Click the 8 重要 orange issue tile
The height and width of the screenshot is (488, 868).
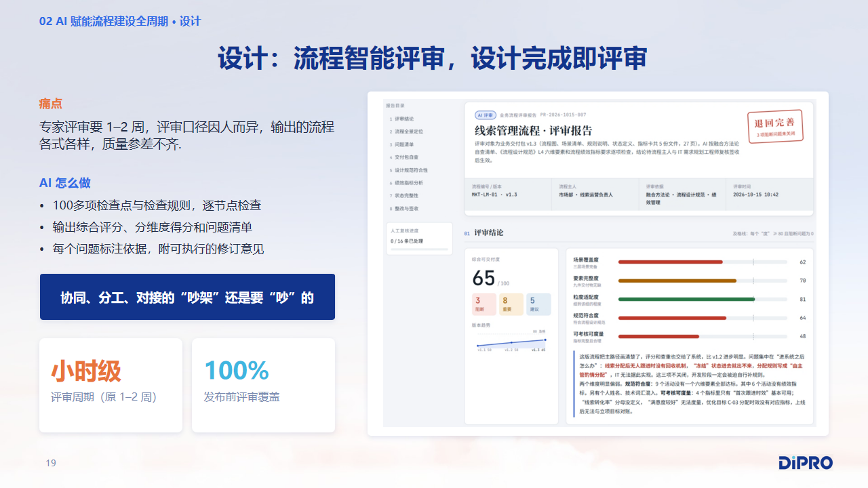(x=511, y=304)
